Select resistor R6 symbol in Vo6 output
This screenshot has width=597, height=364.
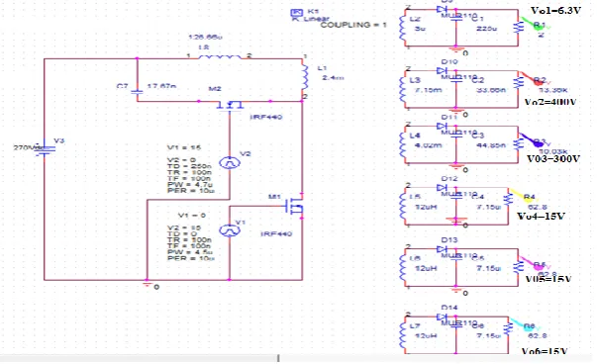pyautogui.click(x=508, y=328)
